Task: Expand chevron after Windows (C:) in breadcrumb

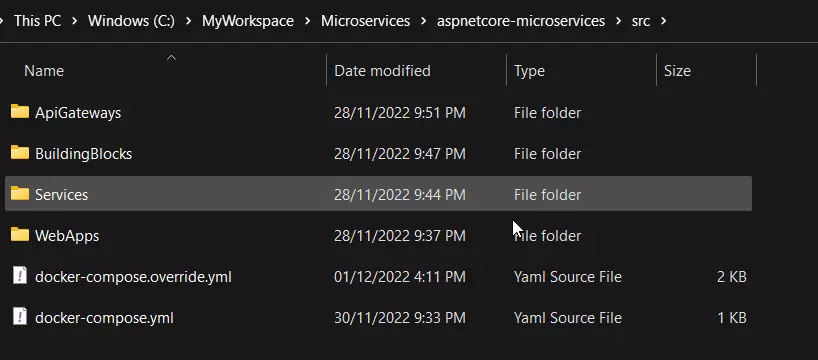Action: pos(188,21)
